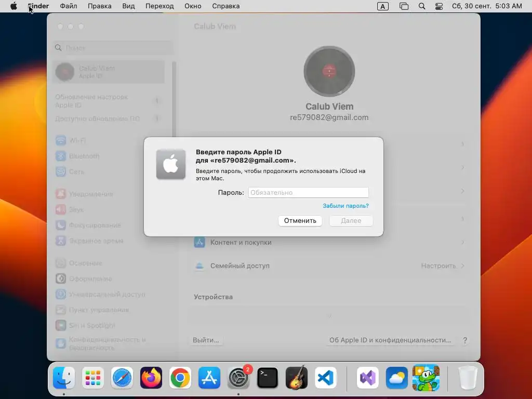532x399 pixels.
Task: Launch Firefox from the Dock
Action: [x=151, y=378]
